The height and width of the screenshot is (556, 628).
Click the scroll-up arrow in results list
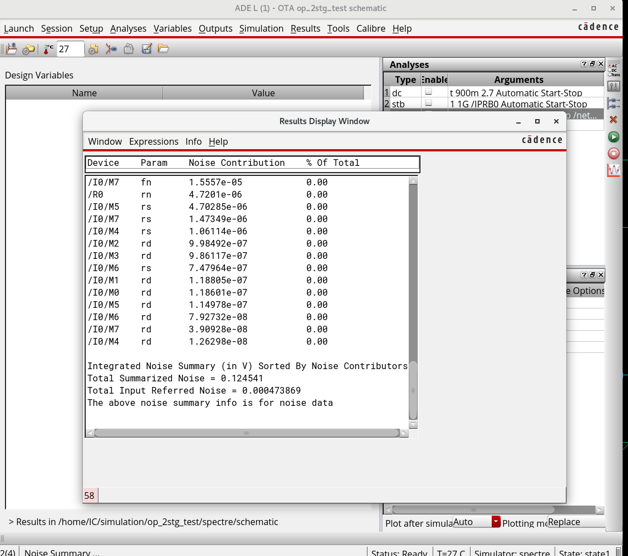[x=413, y=180]
